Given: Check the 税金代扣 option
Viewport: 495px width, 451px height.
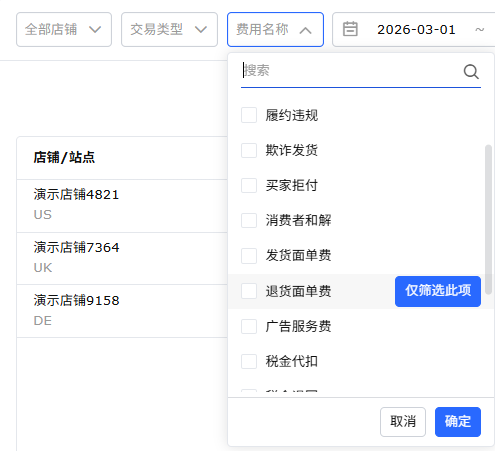Looking at the screenshot, I should pyautogui.click(x=249, y=361).
